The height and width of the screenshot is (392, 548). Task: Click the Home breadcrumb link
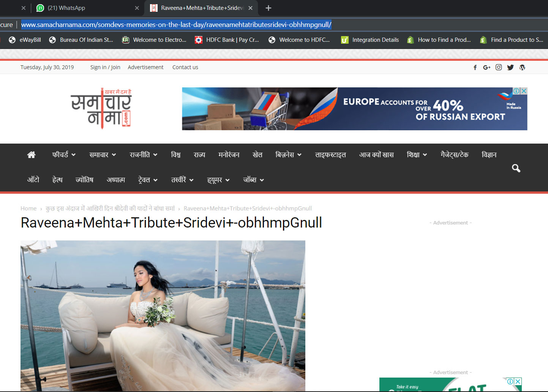coord(28,209)
